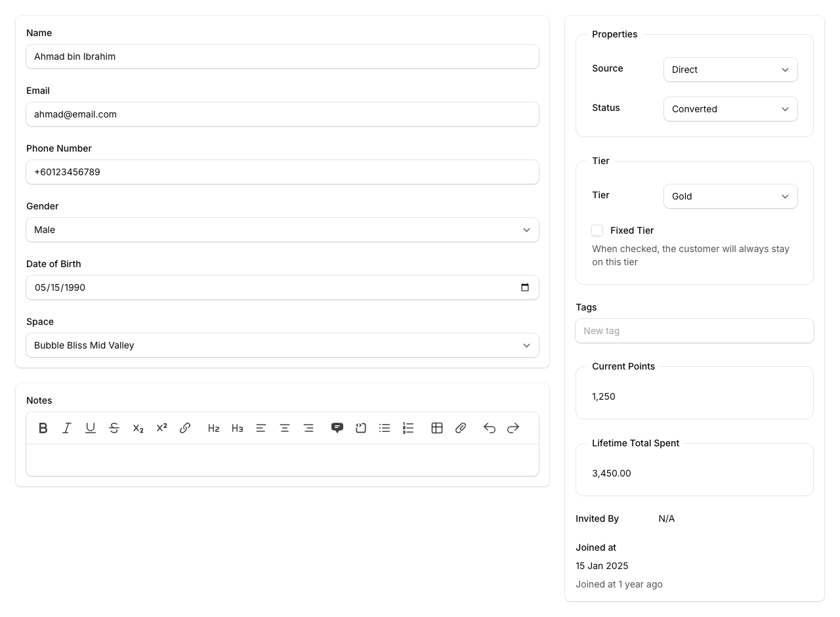Select the italic formatting icon

tap(66, 428)
